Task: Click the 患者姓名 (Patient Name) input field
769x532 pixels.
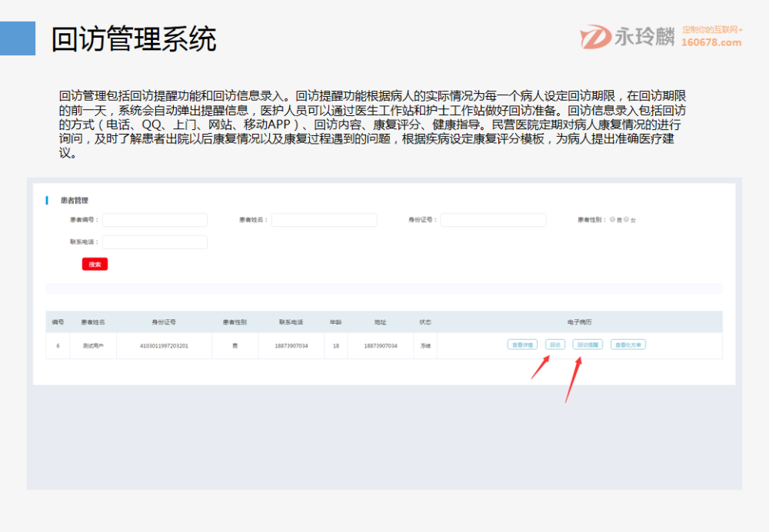Action: tap(325, 219)
